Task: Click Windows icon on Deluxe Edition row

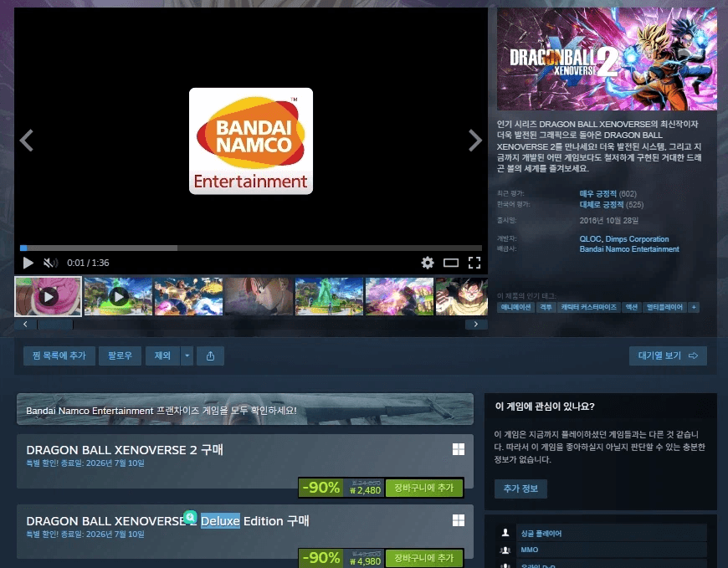Action: coord(459,520)
